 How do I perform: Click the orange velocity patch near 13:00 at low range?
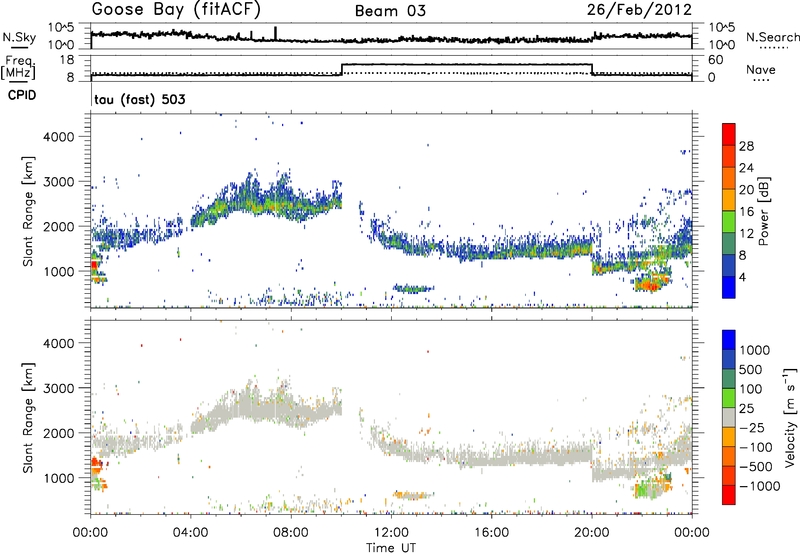coord(411,495)
